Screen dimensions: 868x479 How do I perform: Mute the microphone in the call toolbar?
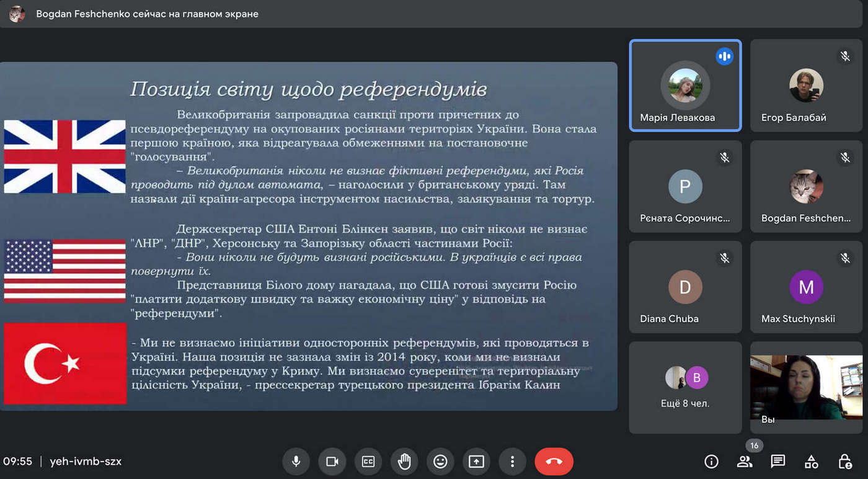[x=296, y=462]
